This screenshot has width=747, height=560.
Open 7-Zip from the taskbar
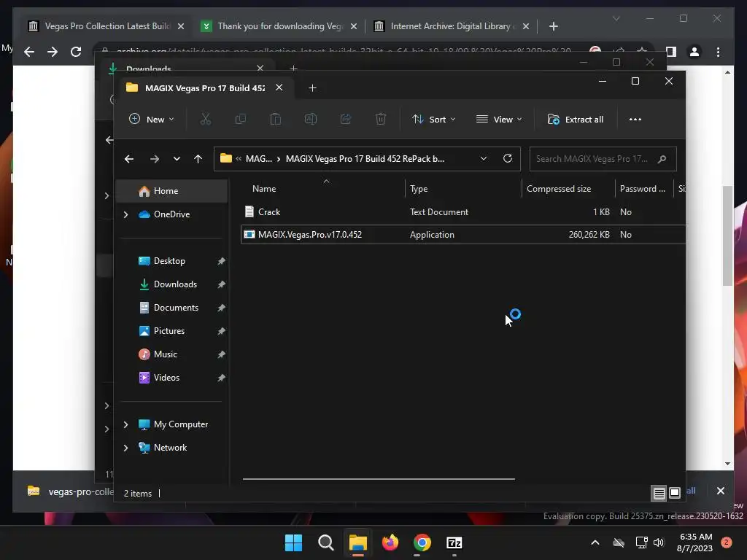[x=454, y=542]
